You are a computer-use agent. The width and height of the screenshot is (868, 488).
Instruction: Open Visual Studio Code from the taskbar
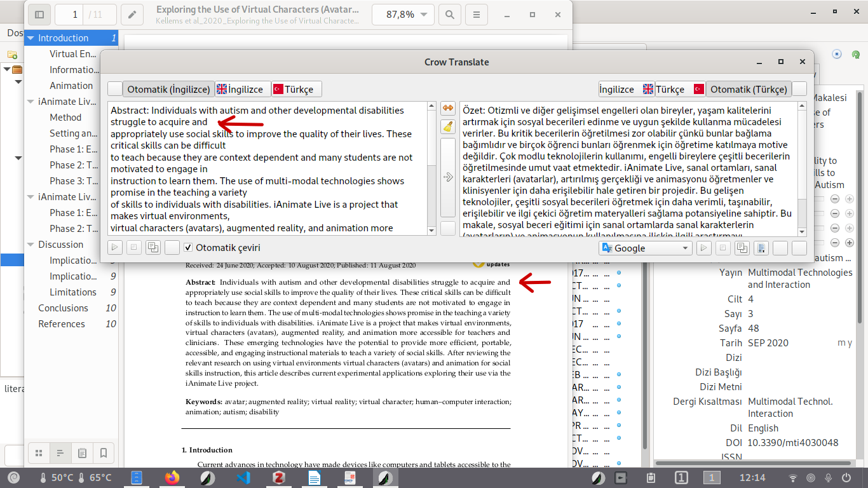(243, 478)
